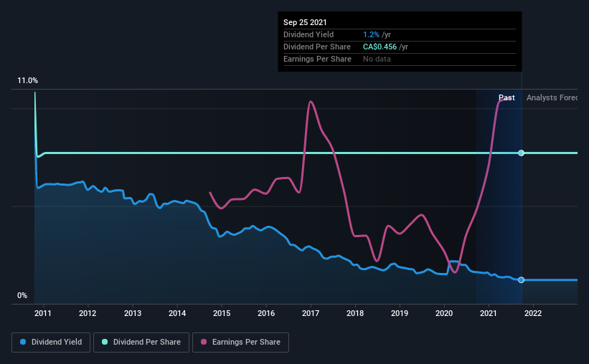
Task: Click the blue Dividend Yield legend dot
Action: pyautogui.click(x=23, y=342)
